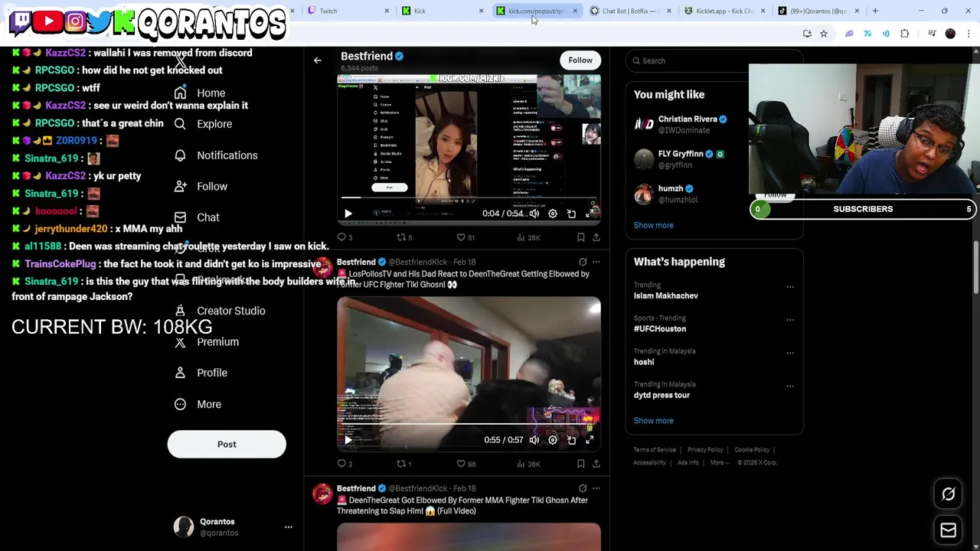The image size is (980, 551).
Task: Reply to the post with 3 comments
Action: click(345, 237)
